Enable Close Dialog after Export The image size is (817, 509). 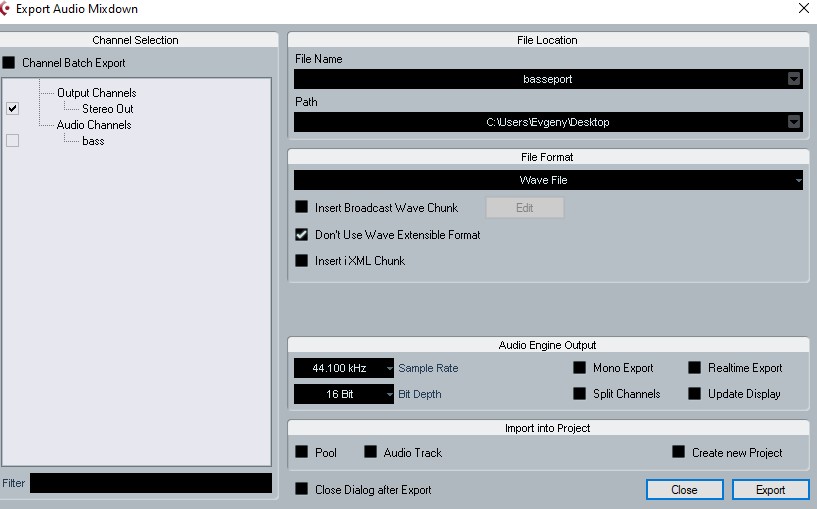[x=302, y=489]
